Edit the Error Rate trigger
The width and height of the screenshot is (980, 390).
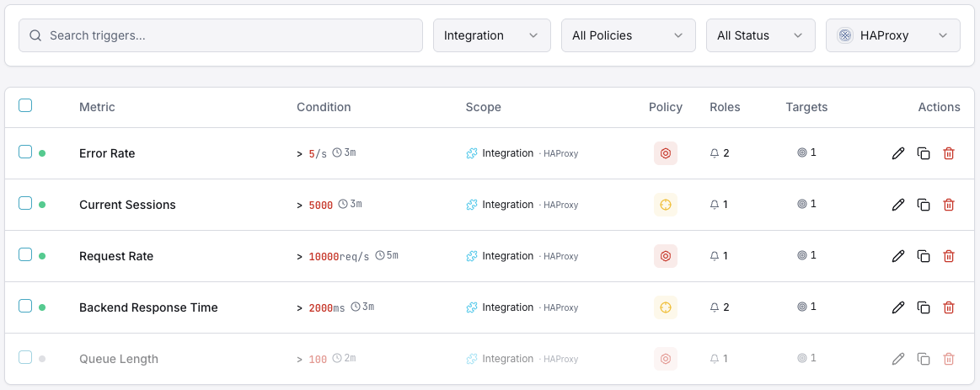(x=898, y=153)
